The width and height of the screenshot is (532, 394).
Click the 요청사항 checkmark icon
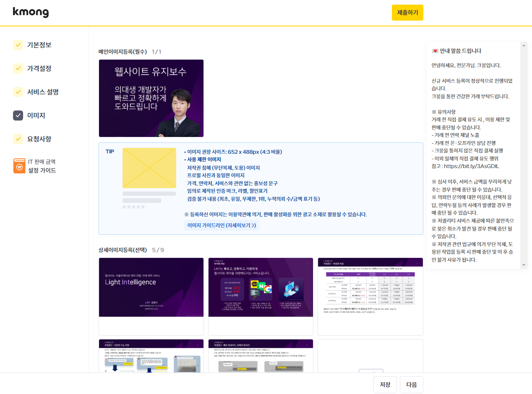click(18, 139)
